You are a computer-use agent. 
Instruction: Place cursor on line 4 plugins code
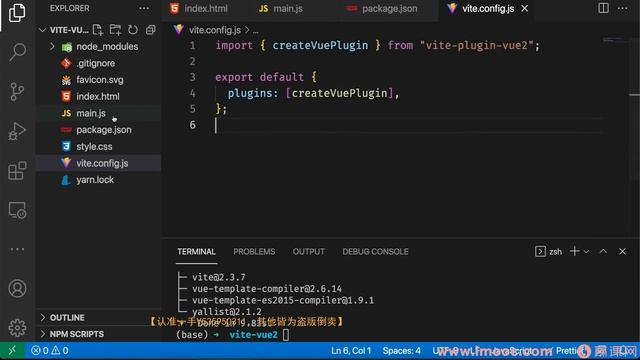(313, 93)
